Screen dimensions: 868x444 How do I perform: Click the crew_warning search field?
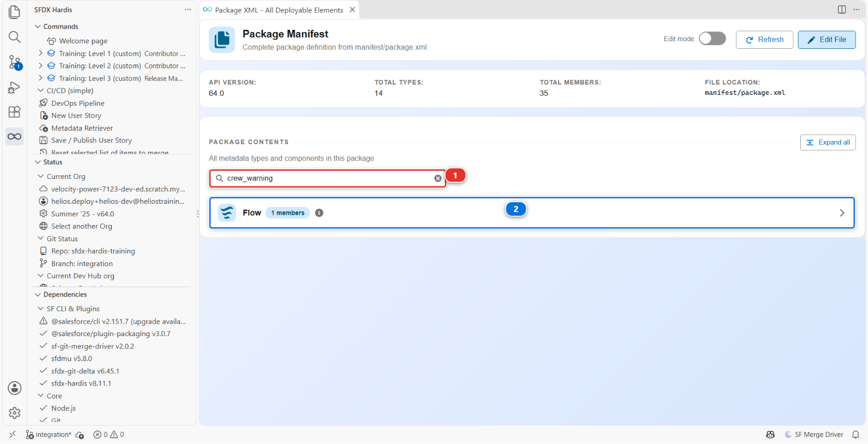click(328, 178)
